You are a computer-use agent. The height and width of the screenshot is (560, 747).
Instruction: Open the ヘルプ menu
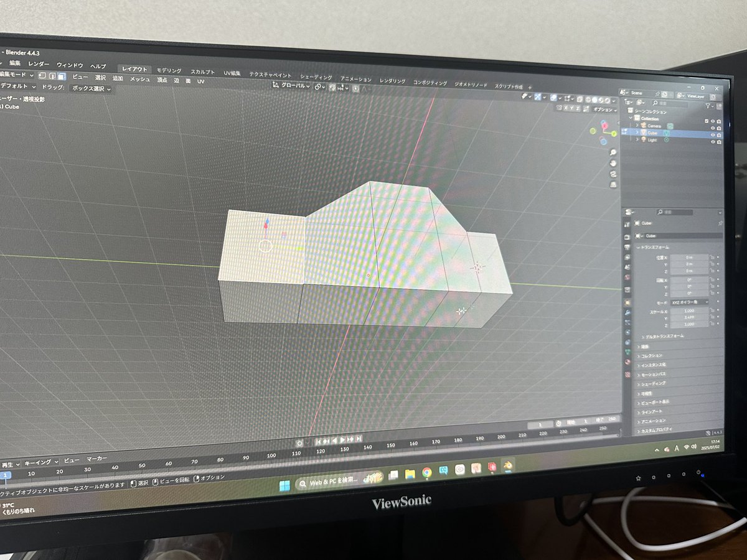tap(98, 66)
